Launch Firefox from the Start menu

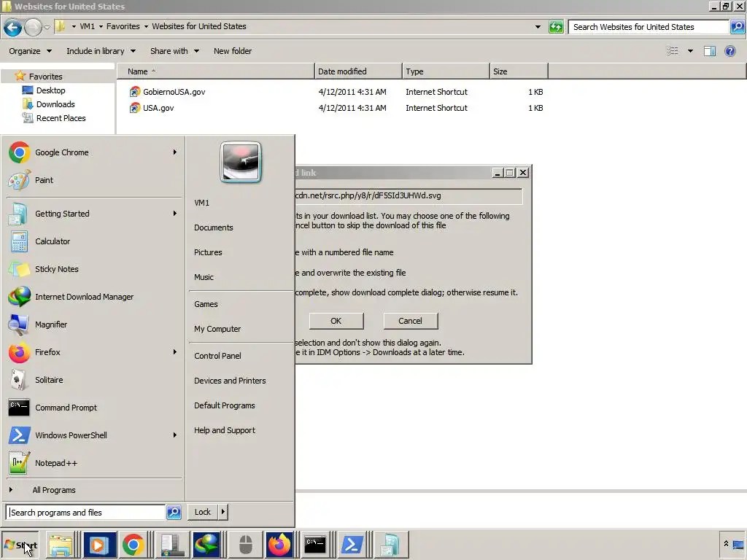(x=91, y=352)
